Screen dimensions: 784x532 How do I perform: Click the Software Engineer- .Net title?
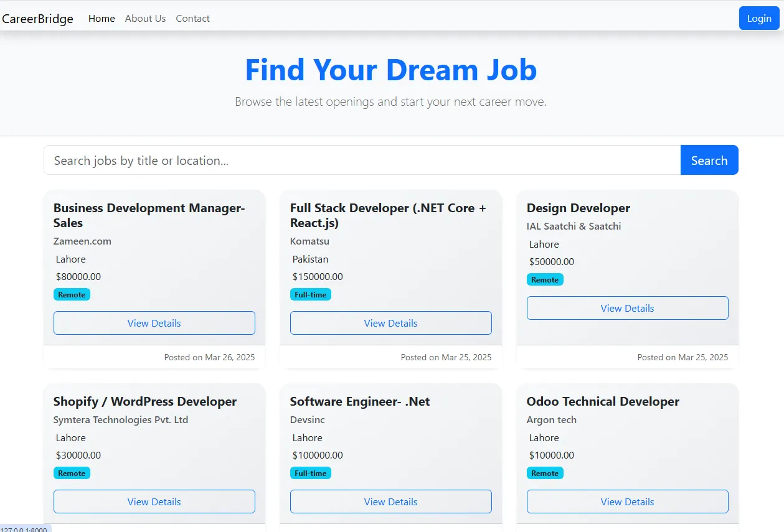pos(360,401)
